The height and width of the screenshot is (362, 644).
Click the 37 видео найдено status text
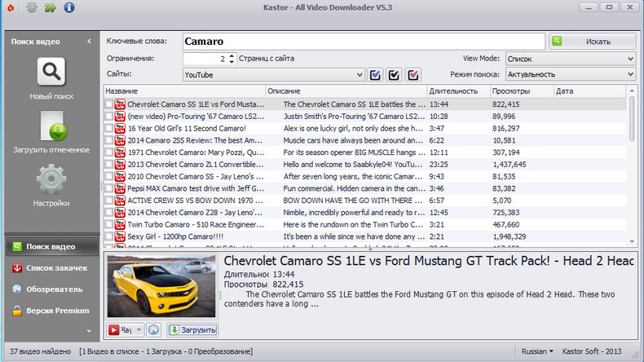pos(40,351)
